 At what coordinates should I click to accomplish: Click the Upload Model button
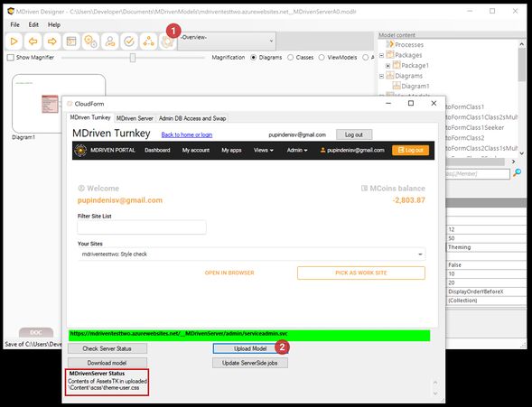pyautogui.click(x=250, y=348)
